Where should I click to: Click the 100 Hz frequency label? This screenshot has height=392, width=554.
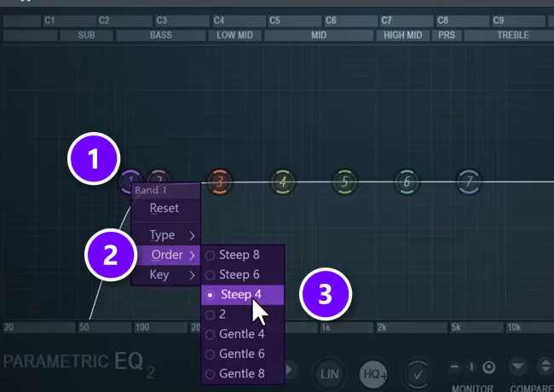142,327
